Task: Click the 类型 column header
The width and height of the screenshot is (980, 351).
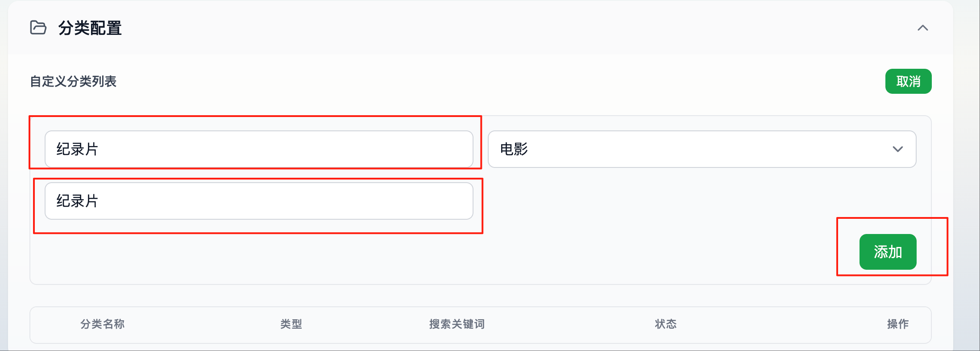Action: click(x=291, y=324)
